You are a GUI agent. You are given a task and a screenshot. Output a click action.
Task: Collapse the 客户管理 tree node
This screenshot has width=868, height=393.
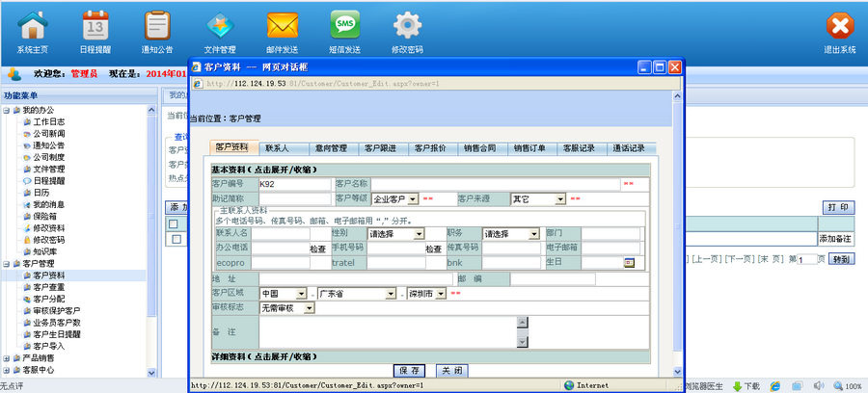point(7,264)
